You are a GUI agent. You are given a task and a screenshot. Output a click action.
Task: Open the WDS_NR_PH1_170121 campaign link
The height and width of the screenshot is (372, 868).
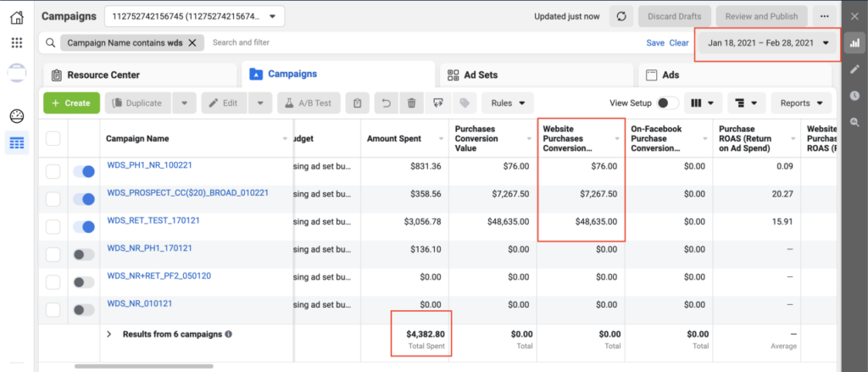pyautogui.click(x=149, y=248)
